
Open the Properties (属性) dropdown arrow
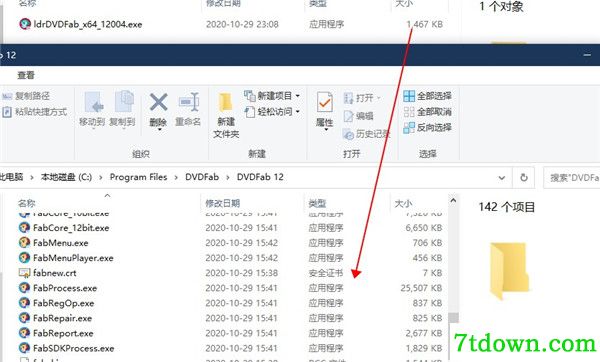tap(325, 130)
